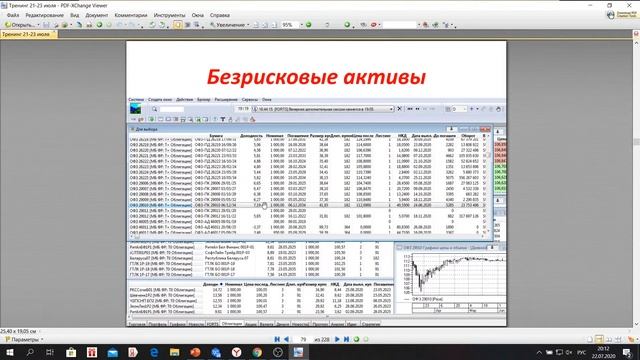Open the Редактирование menu
640x360 pixels.
pyautogui.click(x=44, y=15)
